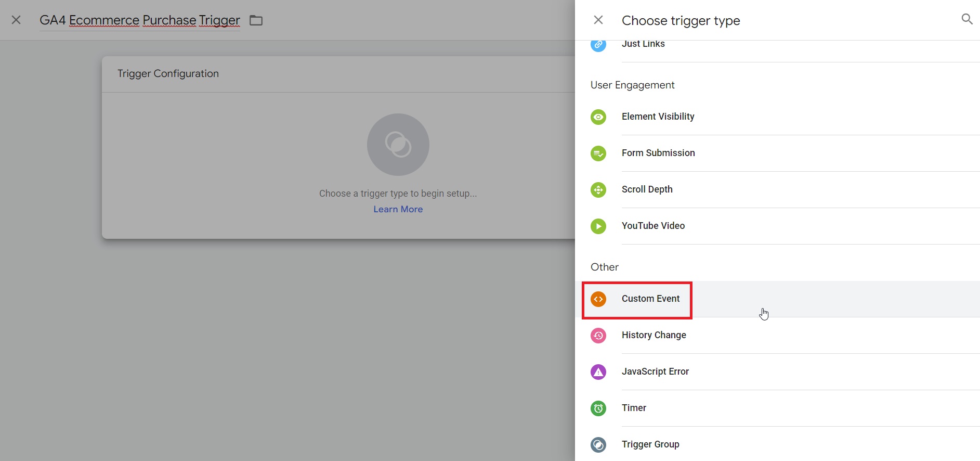Search trigger types with the magnifier icon
The image size is (980, 461).
(966, 19)
